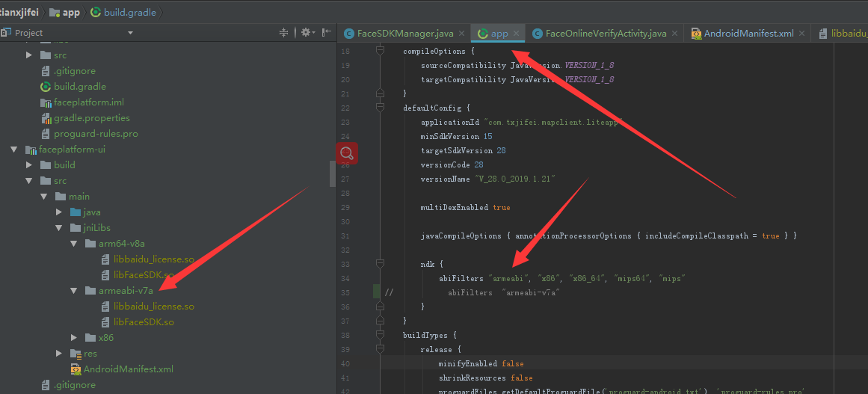868x394 pixels.
Task: Switch to the FaceOnlineVerifyActivity.java tab
Action: (606, 34)
